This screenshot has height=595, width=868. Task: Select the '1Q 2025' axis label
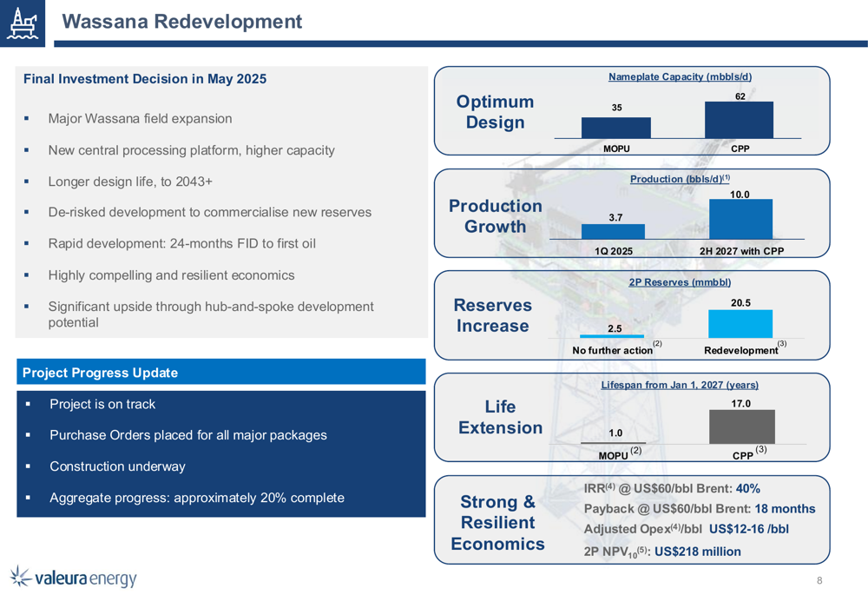coord(614,251)
